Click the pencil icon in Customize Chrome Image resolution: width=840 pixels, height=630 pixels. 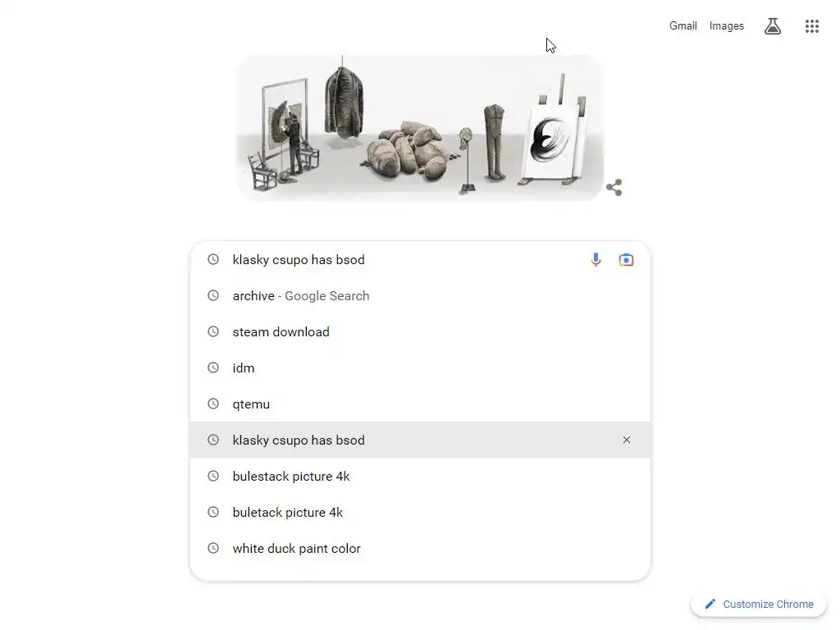coord(710,604)
